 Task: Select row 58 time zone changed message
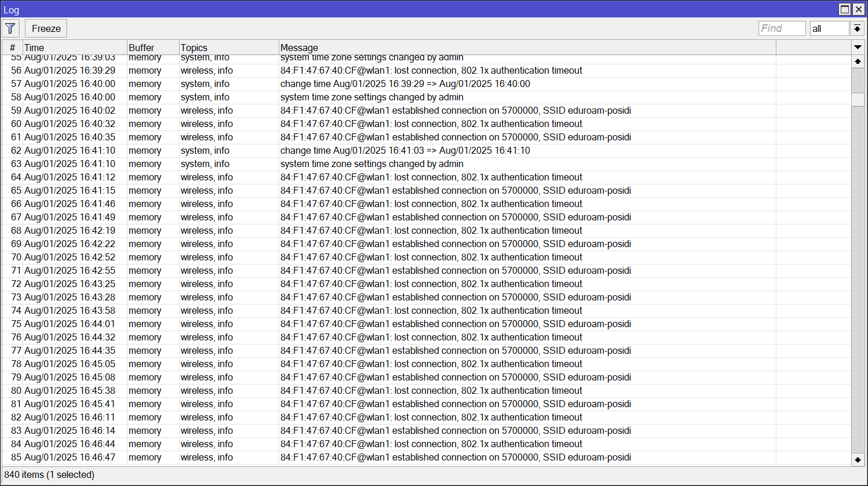[x=372, y=97]
